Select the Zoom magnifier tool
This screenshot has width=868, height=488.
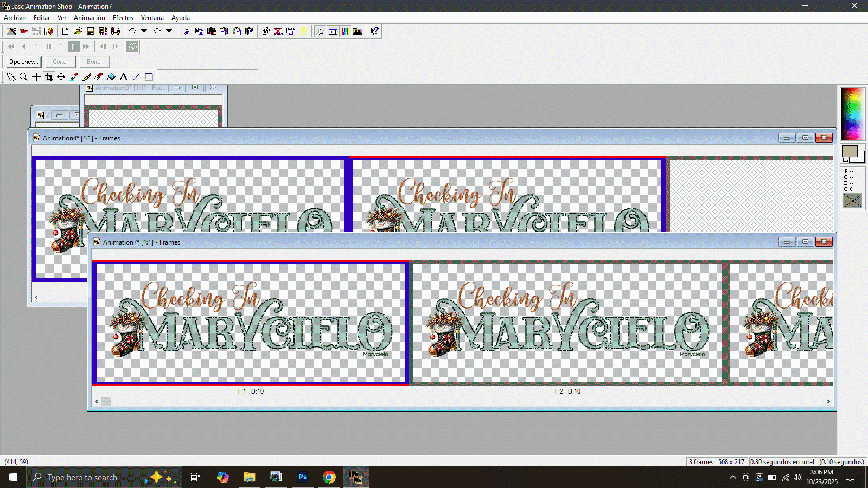click(23, 77)
